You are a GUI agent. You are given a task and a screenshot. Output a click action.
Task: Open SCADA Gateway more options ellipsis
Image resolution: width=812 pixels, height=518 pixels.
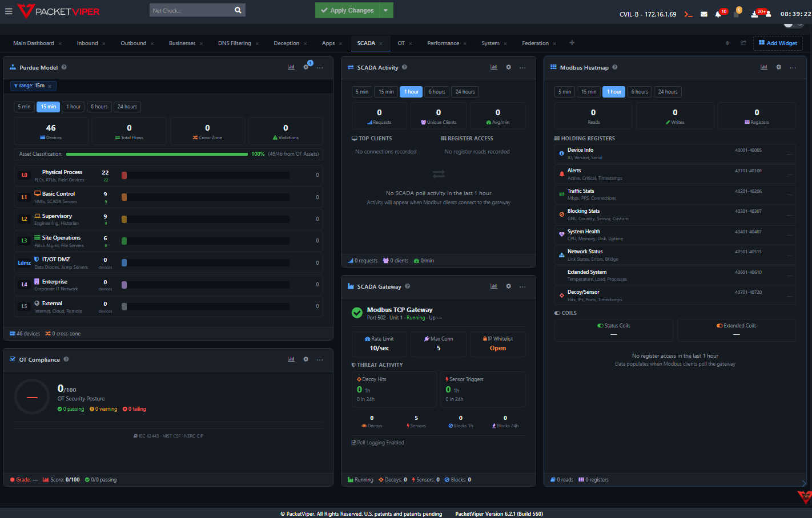point(522,286)
